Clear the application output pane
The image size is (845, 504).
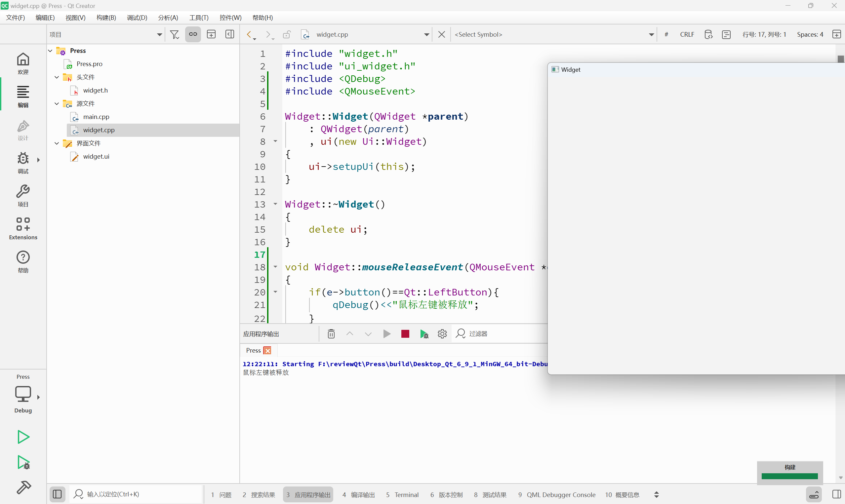[x=331, y=334]
